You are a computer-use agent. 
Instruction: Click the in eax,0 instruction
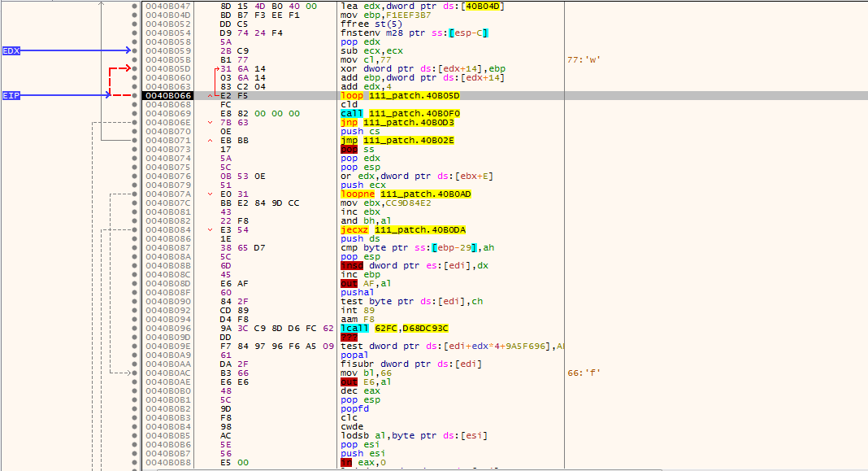click(363, 462)
